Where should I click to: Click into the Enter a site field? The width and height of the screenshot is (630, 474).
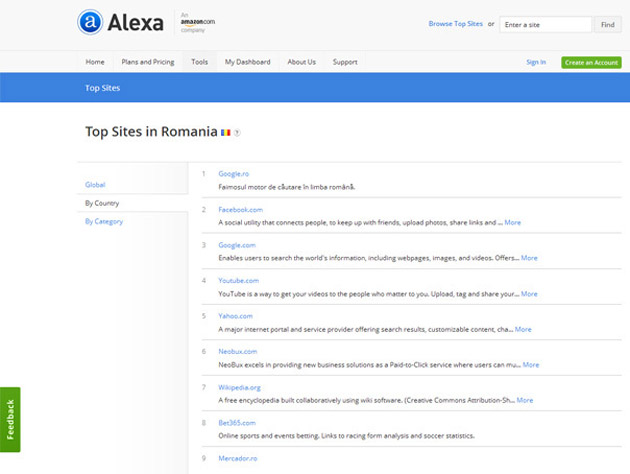(545, 24)
